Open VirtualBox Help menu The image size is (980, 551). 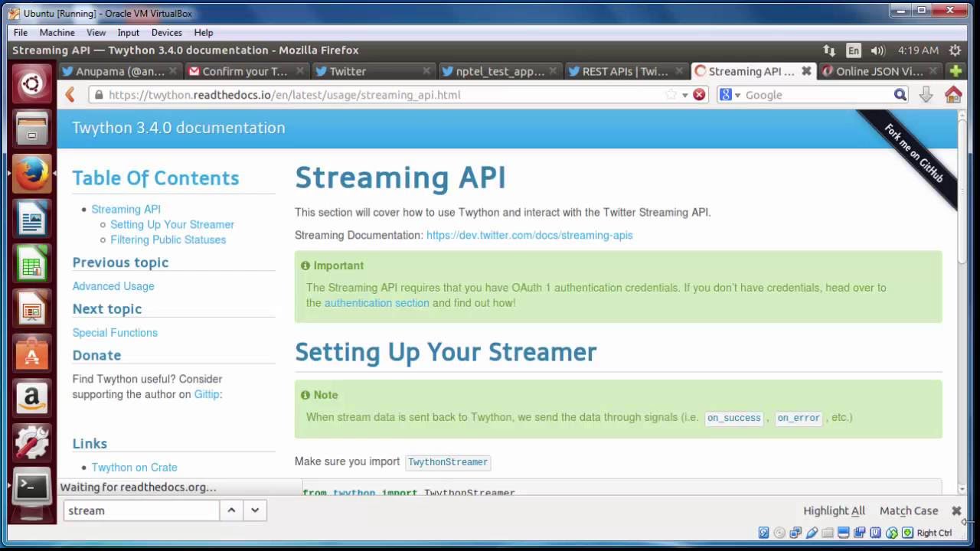204,32
